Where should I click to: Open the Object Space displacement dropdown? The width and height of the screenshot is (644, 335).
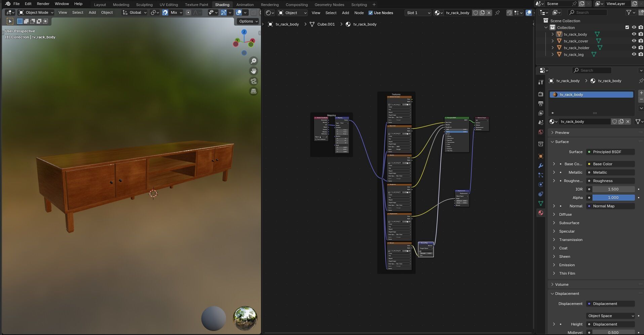(x=611, y=316)
